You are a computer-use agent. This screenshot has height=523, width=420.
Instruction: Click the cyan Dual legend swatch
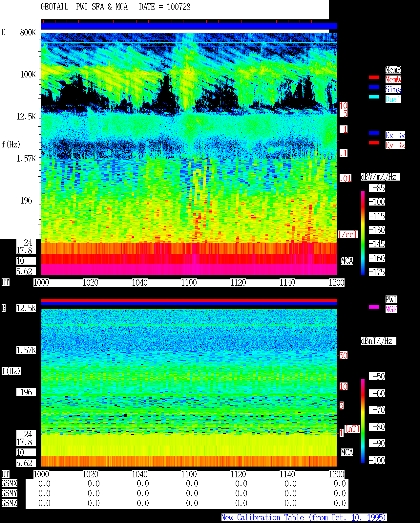374,97
